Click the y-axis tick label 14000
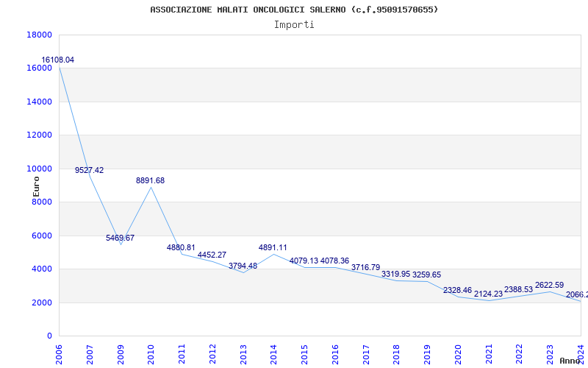The width and height of the screenshot is (588, 368). click(x=40, y=102)
